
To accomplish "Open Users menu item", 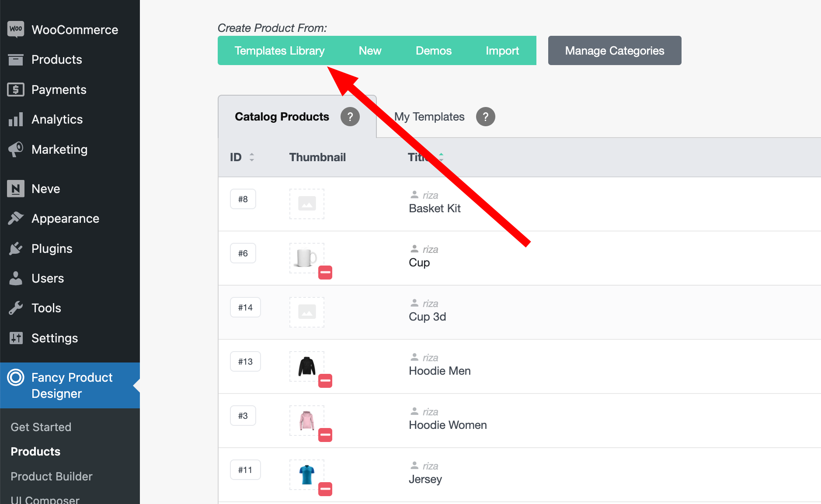I will (70, 278).
